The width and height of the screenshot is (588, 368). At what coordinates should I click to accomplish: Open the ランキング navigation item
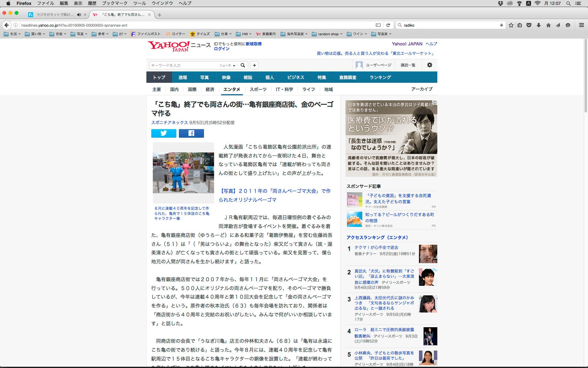380,77
